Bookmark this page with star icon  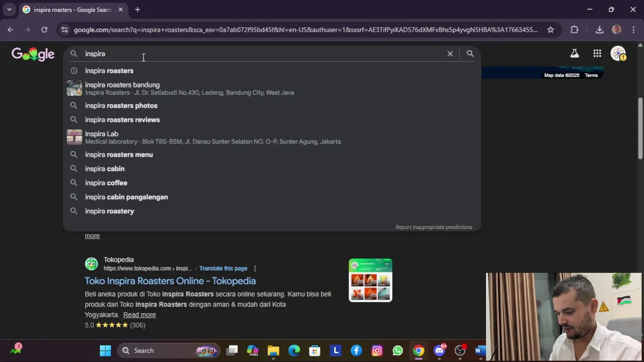point(550,30)
